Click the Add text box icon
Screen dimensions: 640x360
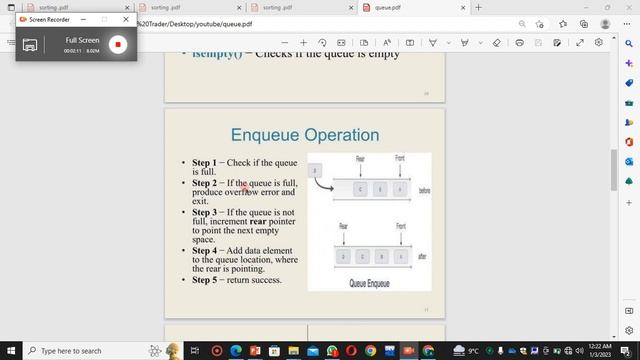tap(410, 43)
